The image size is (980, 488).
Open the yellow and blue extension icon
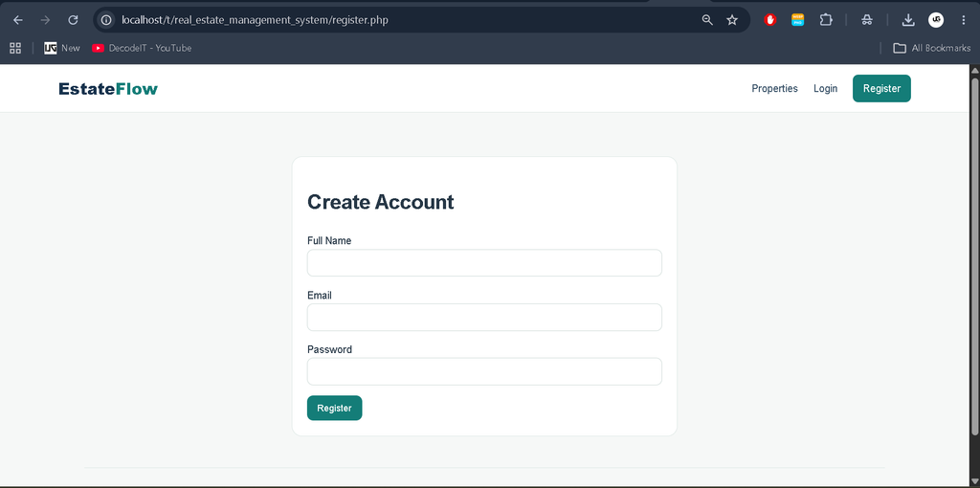797,20
